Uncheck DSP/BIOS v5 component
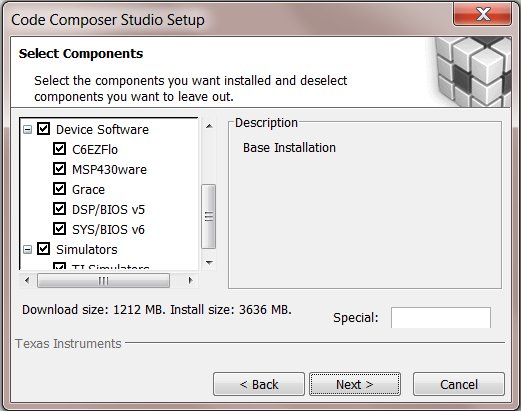Viewport: 521px width, 411px height. click(59, 209)
